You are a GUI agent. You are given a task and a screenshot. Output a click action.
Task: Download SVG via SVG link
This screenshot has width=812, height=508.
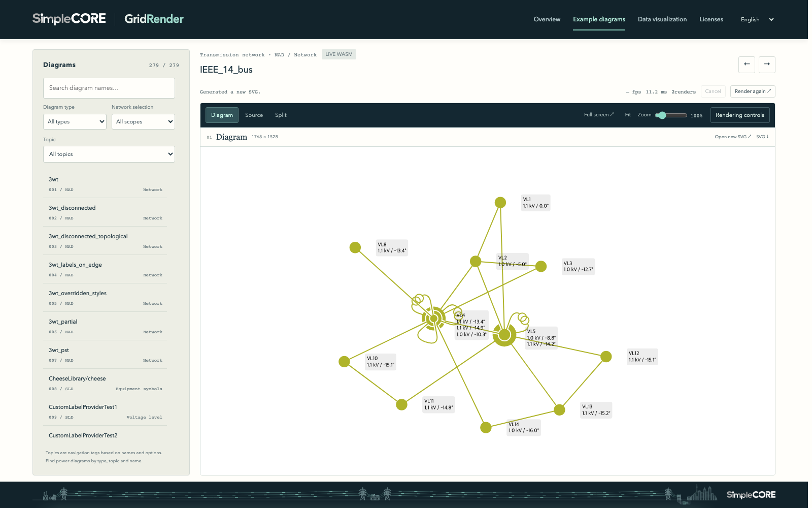click(762, 137)
